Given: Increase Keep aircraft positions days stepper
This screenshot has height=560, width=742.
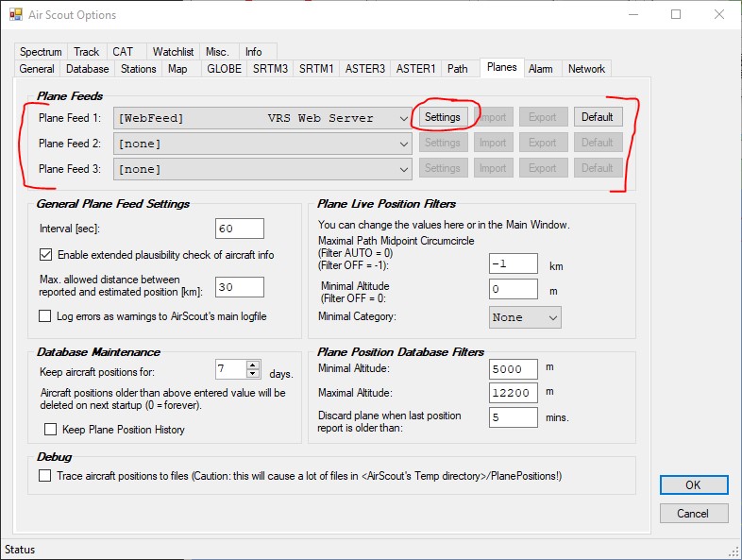Looking at the screenshot, I should pos(252,365).
